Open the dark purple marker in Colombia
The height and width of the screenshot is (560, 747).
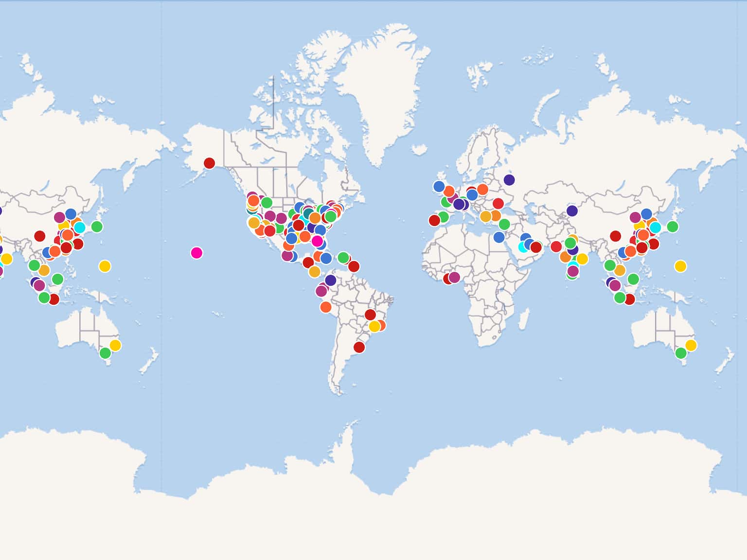tap(331, 280)
